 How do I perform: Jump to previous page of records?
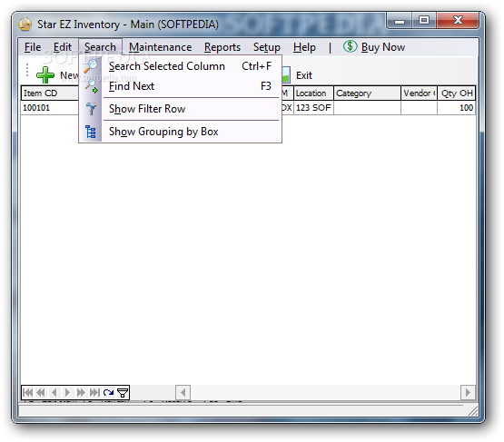tap(41, 392)
